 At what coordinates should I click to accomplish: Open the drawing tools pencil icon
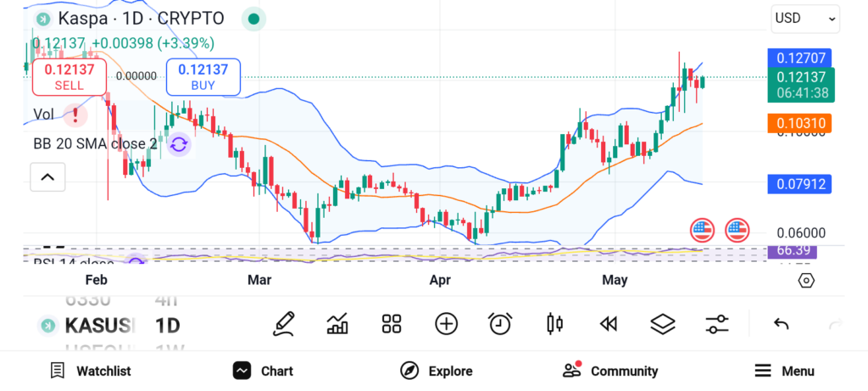(284, 323)
